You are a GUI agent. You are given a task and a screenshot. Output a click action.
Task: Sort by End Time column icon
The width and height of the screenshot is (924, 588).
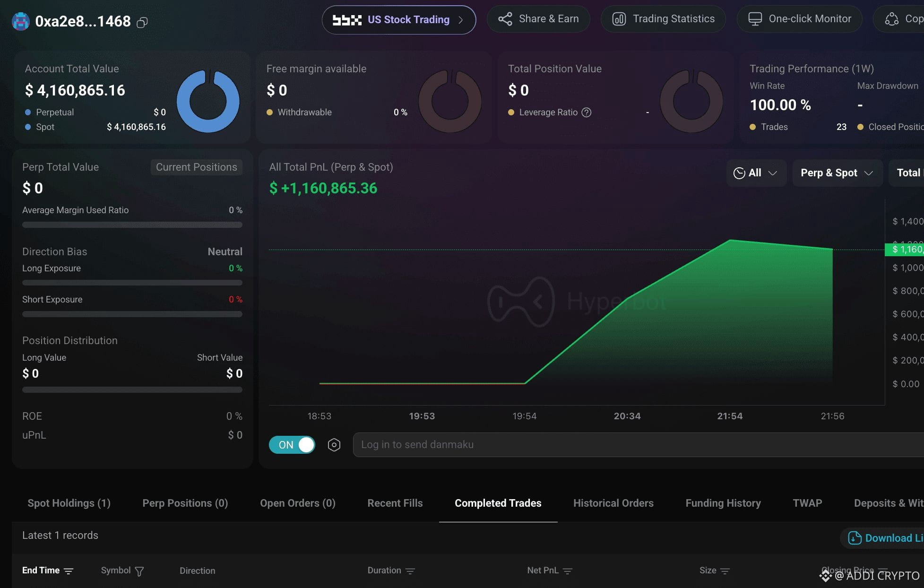(x=69, y=571)
